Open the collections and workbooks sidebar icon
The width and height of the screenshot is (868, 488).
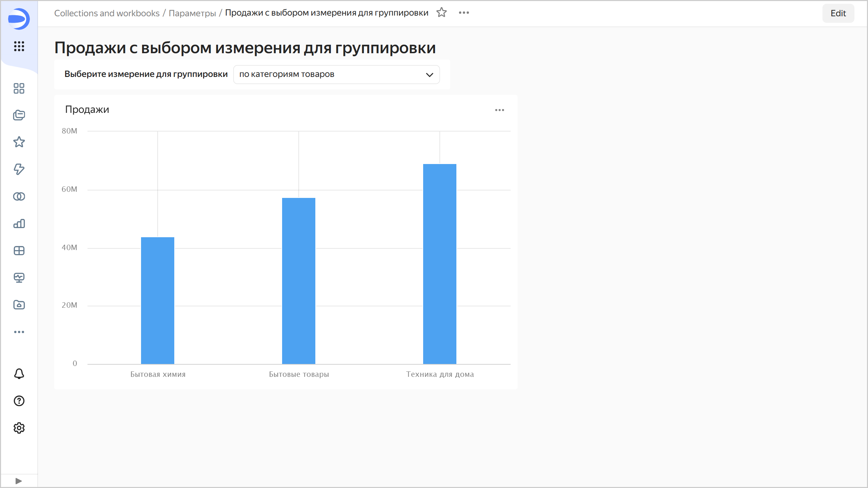click(19, 115)
